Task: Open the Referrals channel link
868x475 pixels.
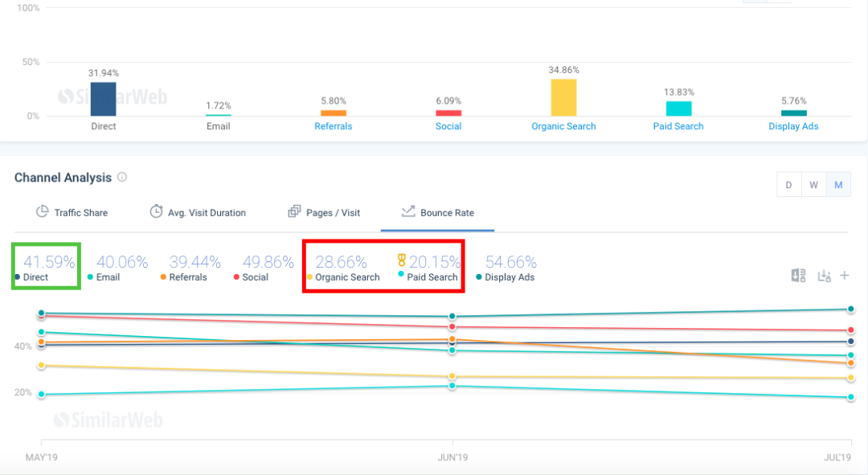Action: (x=334, y=126)
